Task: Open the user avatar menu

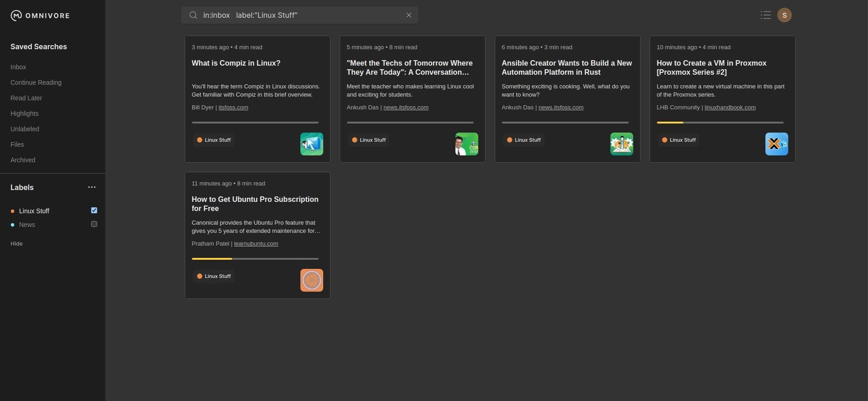Action: [784, 15]
